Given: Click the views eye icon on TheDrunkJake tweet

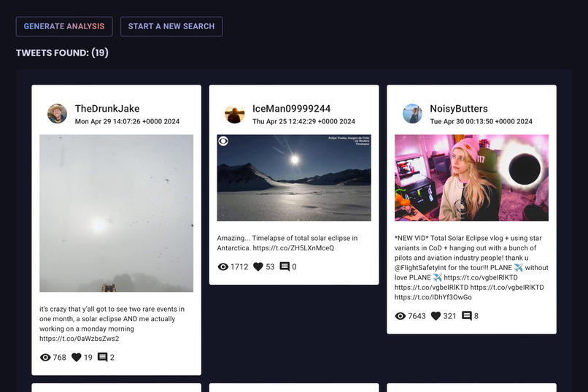Looking at the screenshot, I should click(x=45, y=358).
